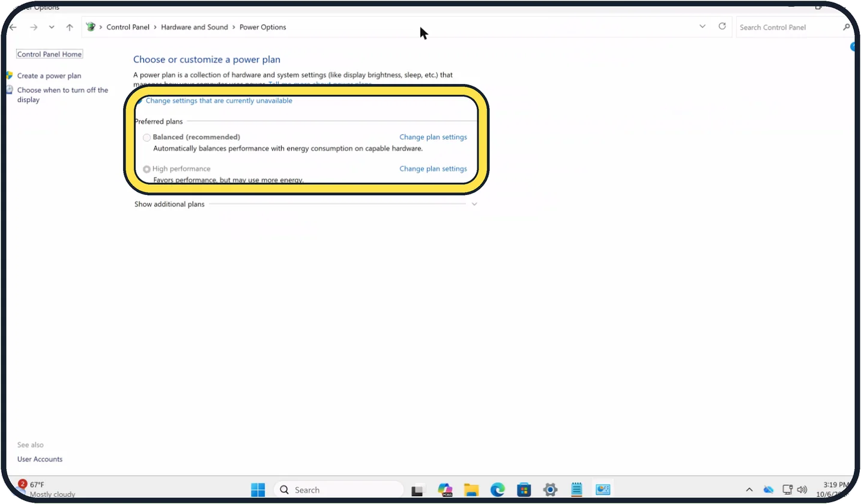The height and width of the screenshot is (504, 861).
Task: Refresh the Power Options page
Action: pos(722,26)
